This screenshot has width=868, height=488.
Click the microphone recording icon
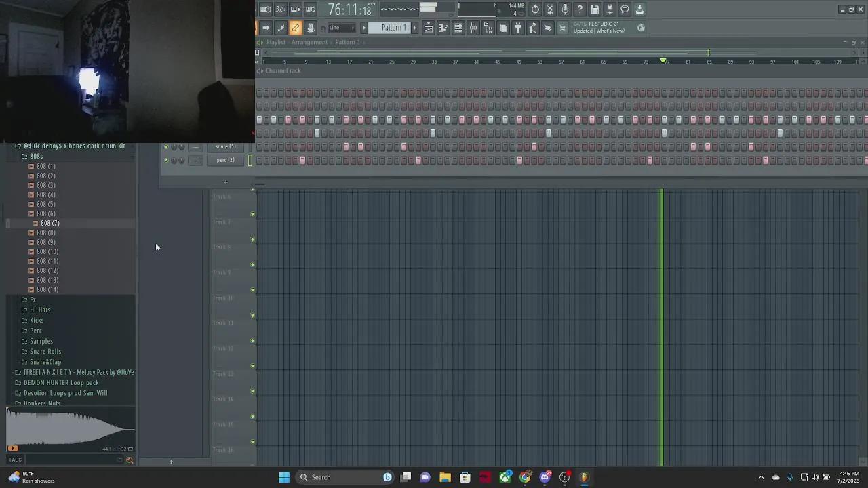click(565, 9)
